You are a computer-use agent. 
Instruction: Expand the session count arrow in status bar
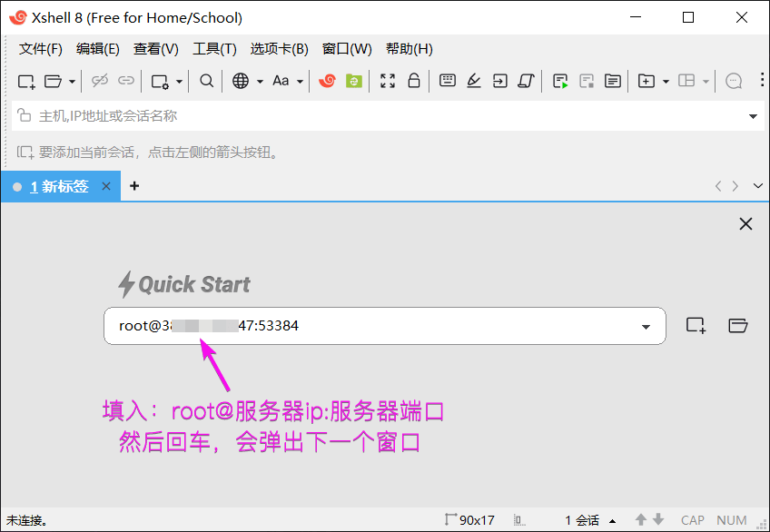[x=613, y=521]
